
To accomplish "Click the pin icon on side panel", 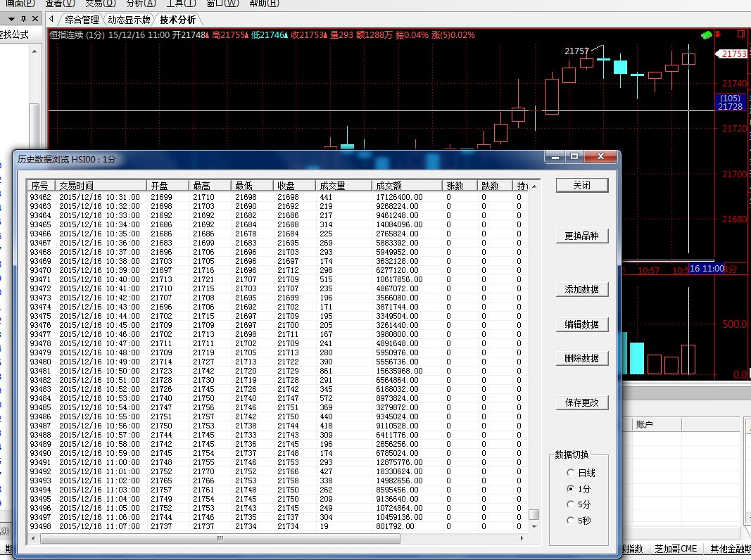I will (x=23, y=19).
